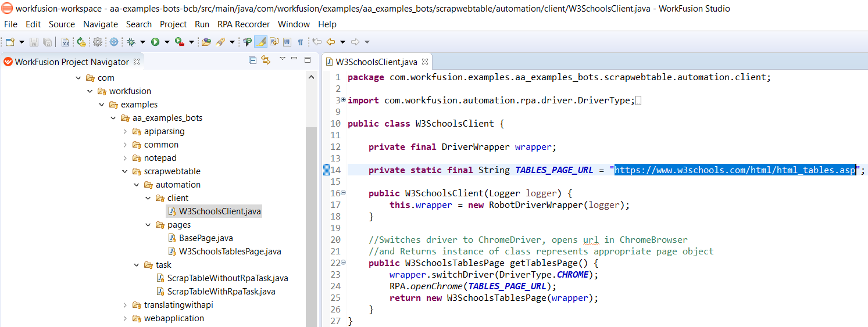Click the Save All toolbar icon
This screenshot has width=868, height=327.
47,42
